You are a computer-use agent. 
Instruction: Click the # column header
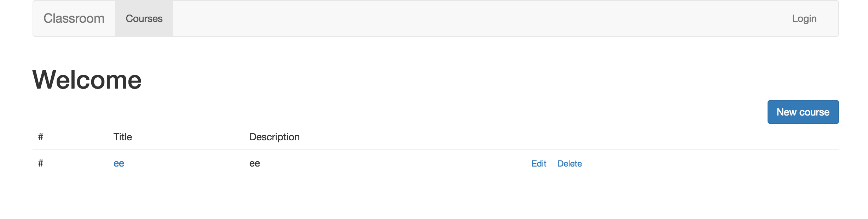pyautogui.click(x=41, y=137)
